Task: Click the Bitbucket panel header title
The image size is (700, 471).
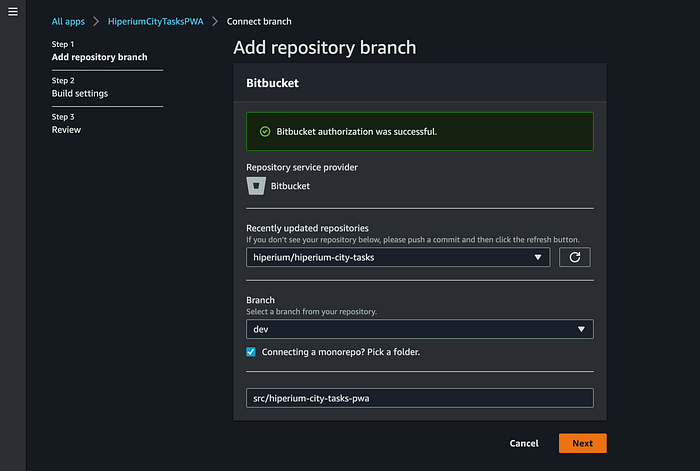Action: click(272, 83)
